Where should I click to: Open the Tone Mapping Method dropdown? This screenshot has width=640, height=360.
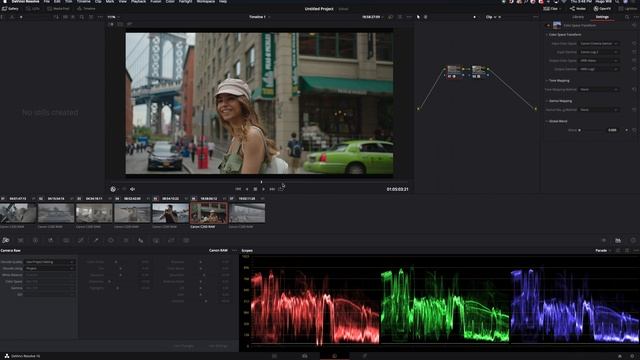point(599,89)
